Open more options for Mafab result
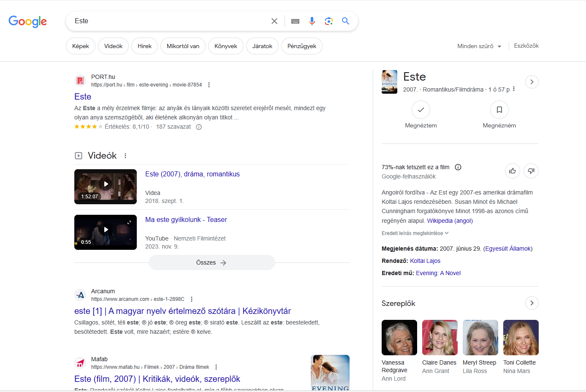Viewport: 586px width, 392px height. [x=216, y=367]
